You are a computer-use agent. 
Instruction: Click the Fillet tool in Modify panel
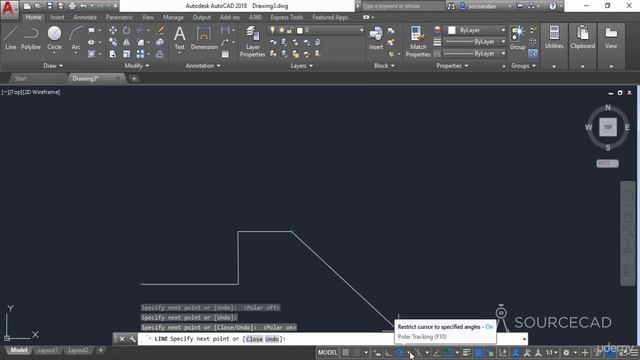(140, 42)
